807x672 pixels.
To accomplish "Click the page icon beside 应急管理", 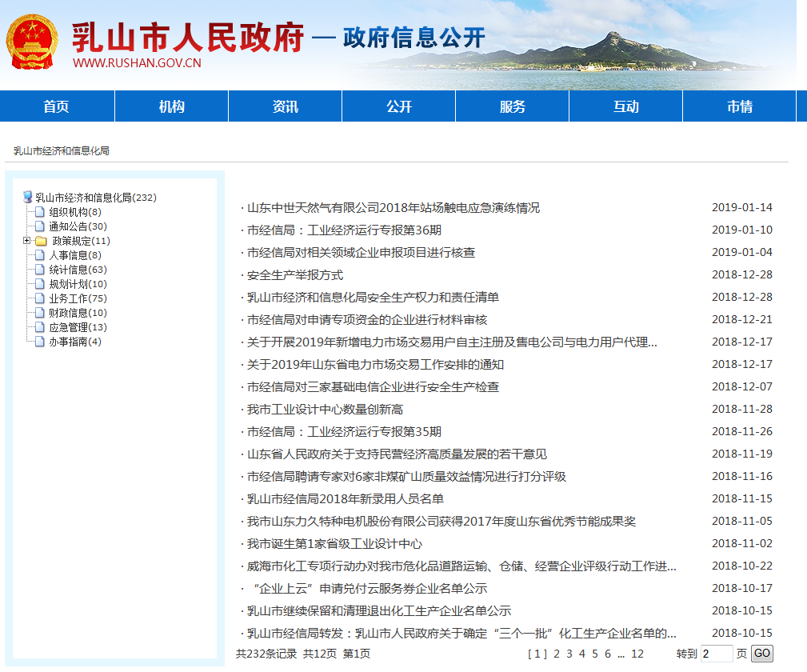I will point(41,327).
